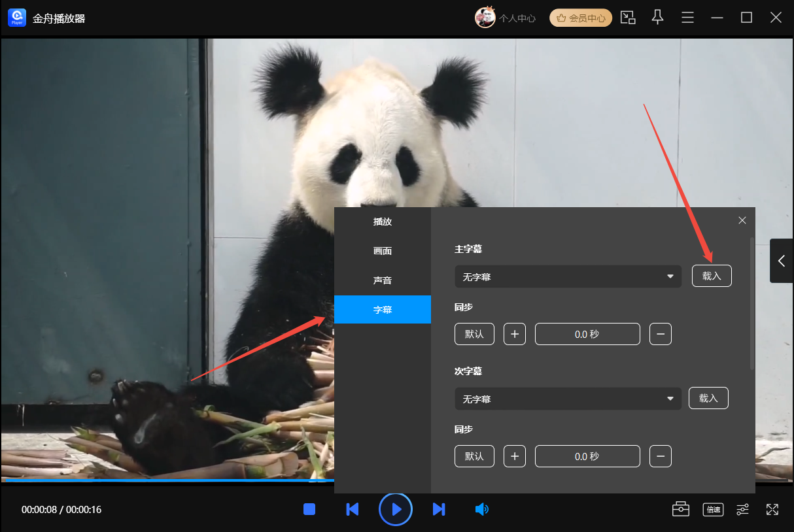Switch to the 声音 settings tab

383,280
